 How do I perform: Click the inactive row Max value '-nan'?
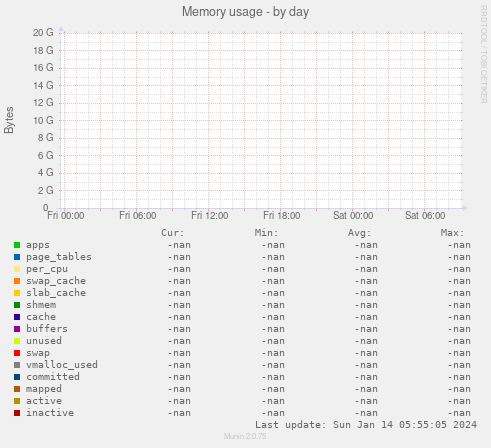point(459,413)
